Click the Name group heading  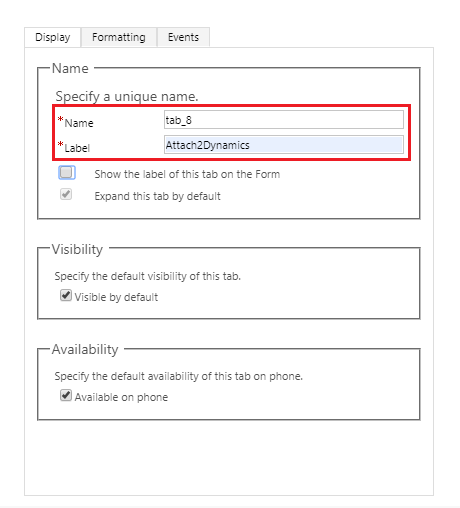70,68
